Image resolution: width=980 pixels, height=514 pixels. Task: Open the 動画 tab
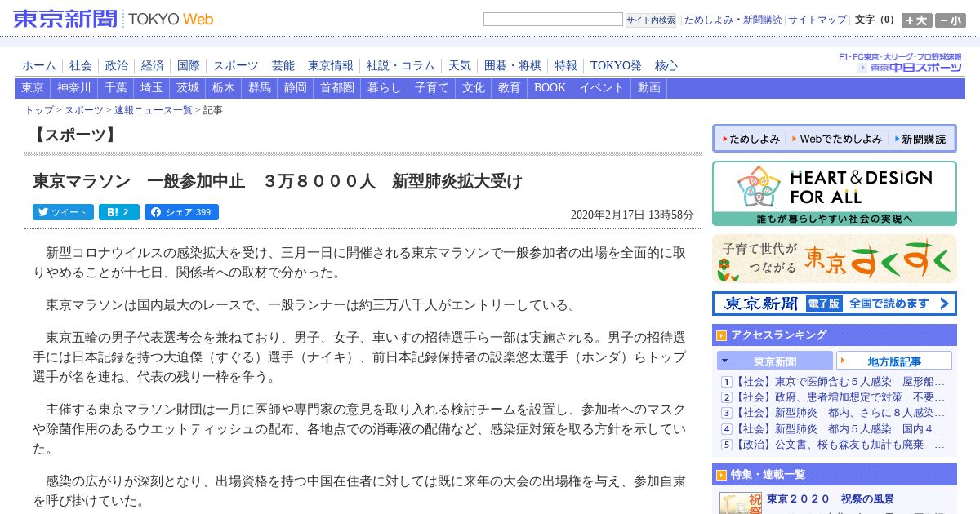[650, 88]
